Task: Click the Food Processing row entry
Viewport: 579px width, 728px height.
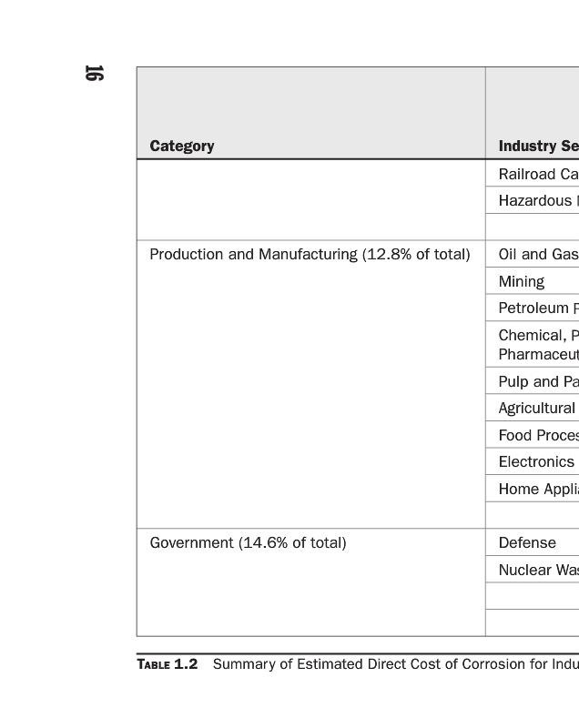Action: pos(538,436)
